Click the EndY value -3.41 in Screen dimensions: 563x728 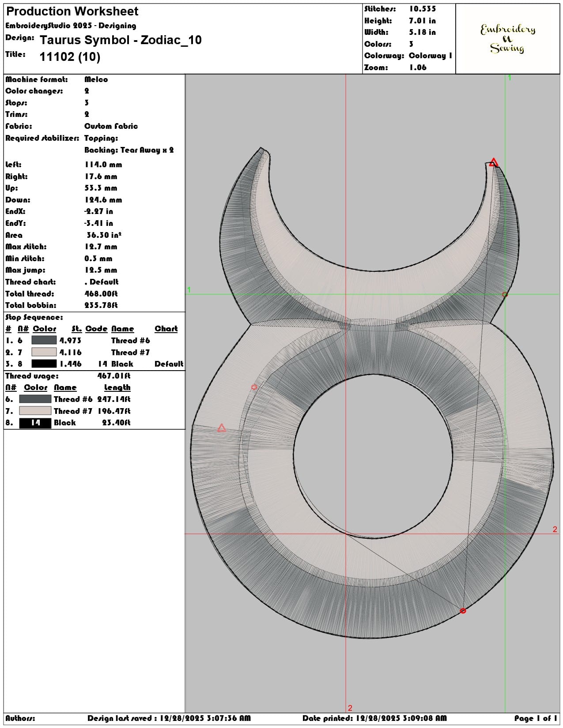99,223
